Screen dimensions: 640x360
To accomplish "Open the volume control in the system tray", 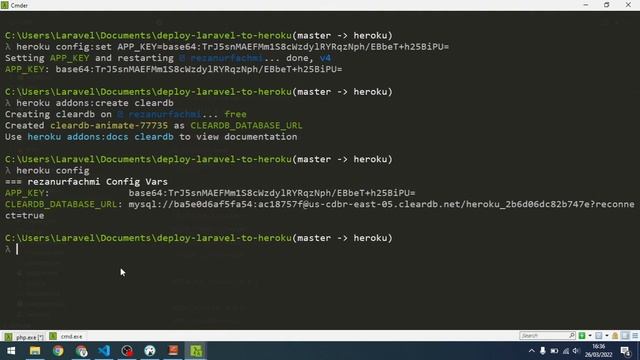I will [576, 351].
